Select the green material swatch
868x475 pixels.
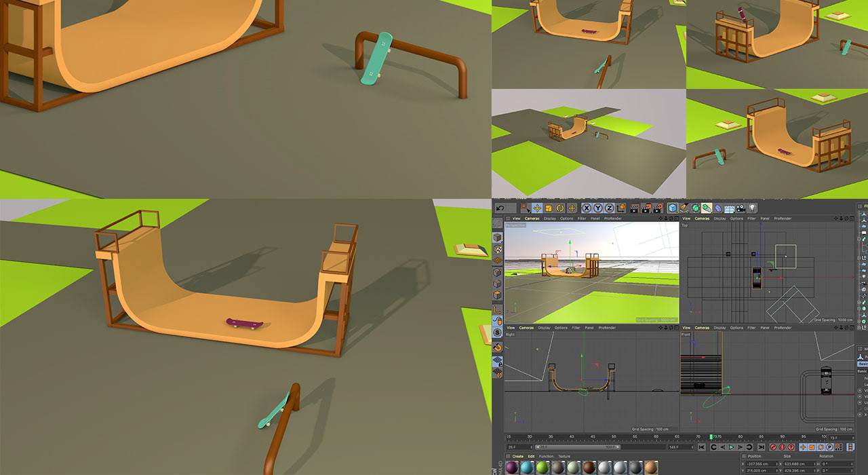tap(542, 468)
